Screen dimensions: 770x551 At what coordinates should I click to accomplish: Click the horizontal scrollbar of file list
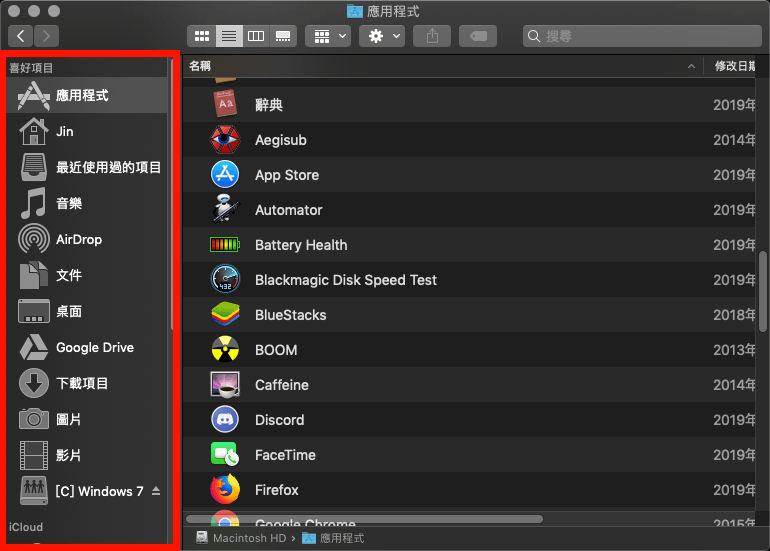(364, 519)
